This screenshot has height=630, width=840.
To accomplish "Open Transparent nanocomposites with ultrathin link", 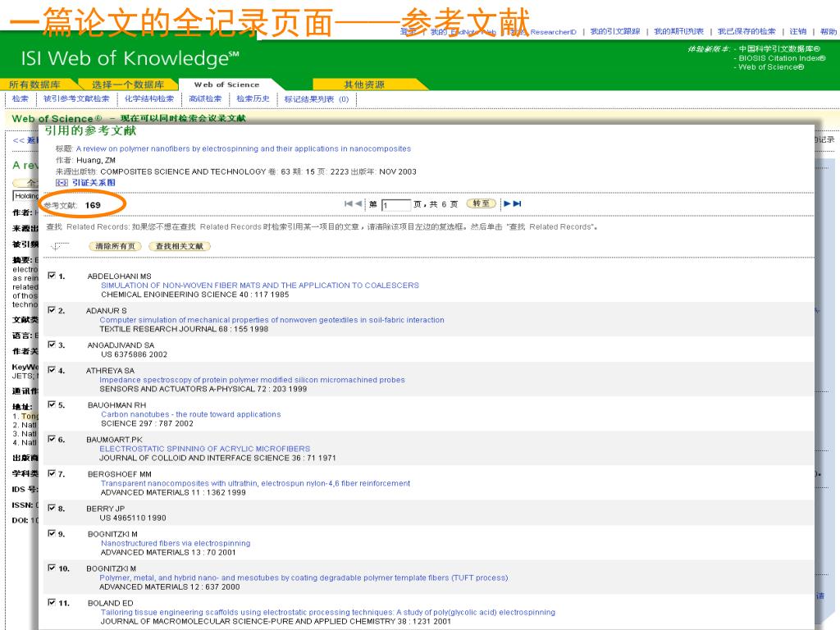I will pyautogui.click(x=256, y=483).
